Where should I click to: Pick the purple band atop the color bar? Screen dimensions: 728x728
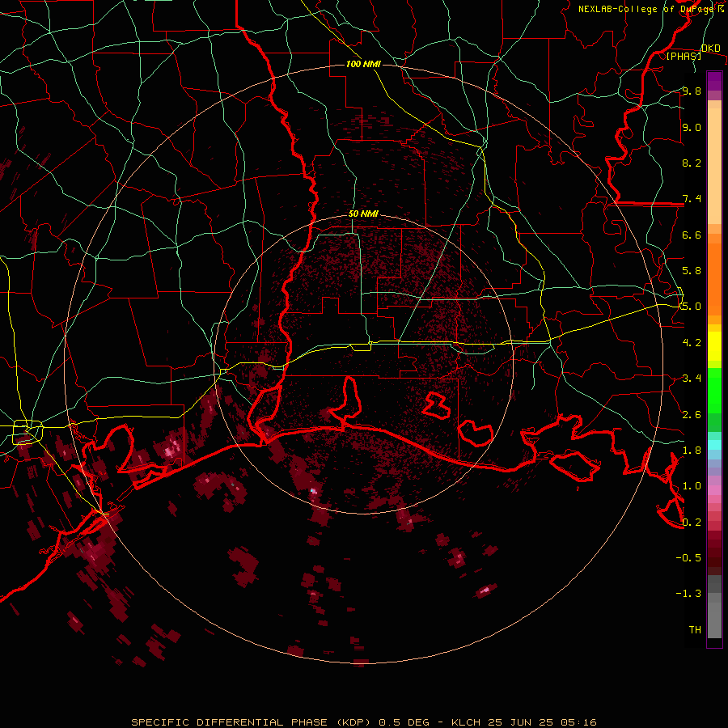[x=714, y=81]
